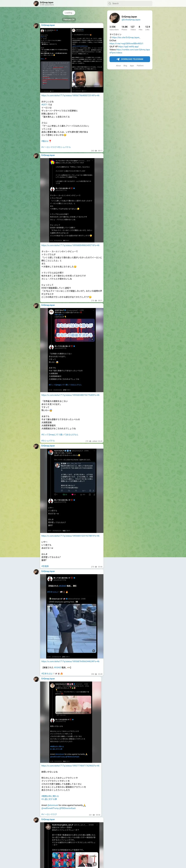Click the avatar beside the RedChirpingBird post
The image size is (186, 868).
click(x=36, y=820)
